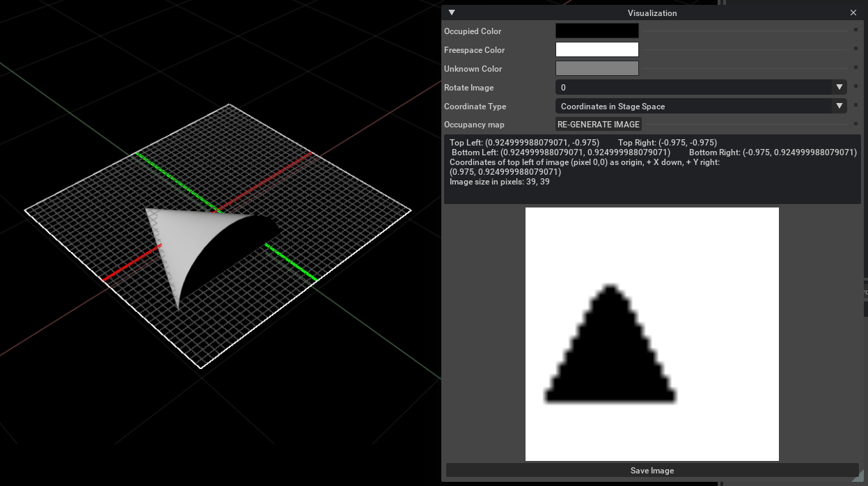Image resolution: width=868 pixels, height=486 pixels.
Task: Click the RE-GENERATE IMAGE button
Action: [x=598, y=124]
